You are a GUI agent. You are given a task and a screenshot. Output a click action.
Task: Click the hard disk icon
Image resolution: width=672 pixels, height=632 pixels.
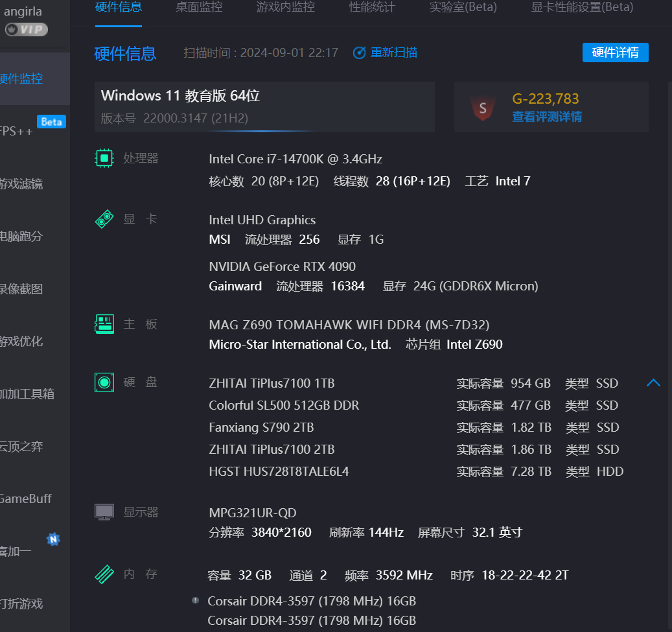pyautogui.click(x=104, y=382)
